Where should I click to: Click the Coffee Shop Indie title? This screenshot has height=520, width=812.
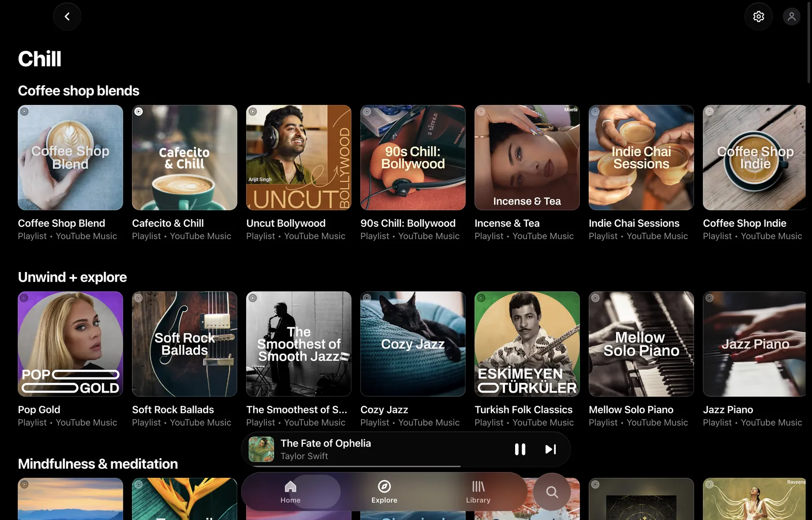[x=745, y=223]
